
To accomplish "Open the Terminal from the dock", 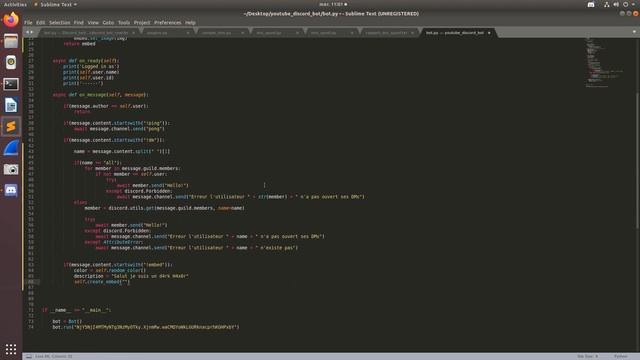I will click(11, 84).
